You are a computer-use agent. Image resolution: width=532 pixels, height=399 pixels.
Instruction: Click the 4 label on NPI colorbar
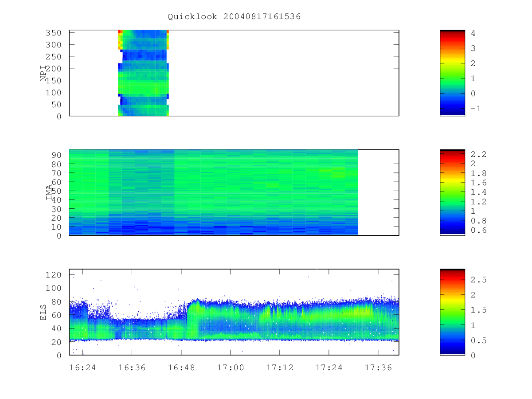[473, 33]
